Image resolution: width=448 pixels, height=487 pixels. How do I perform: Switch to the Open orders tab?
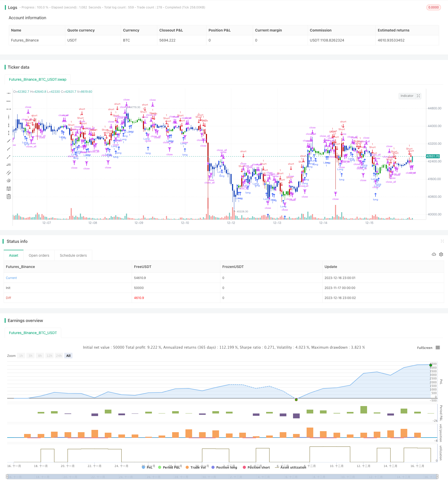[39, 255]
